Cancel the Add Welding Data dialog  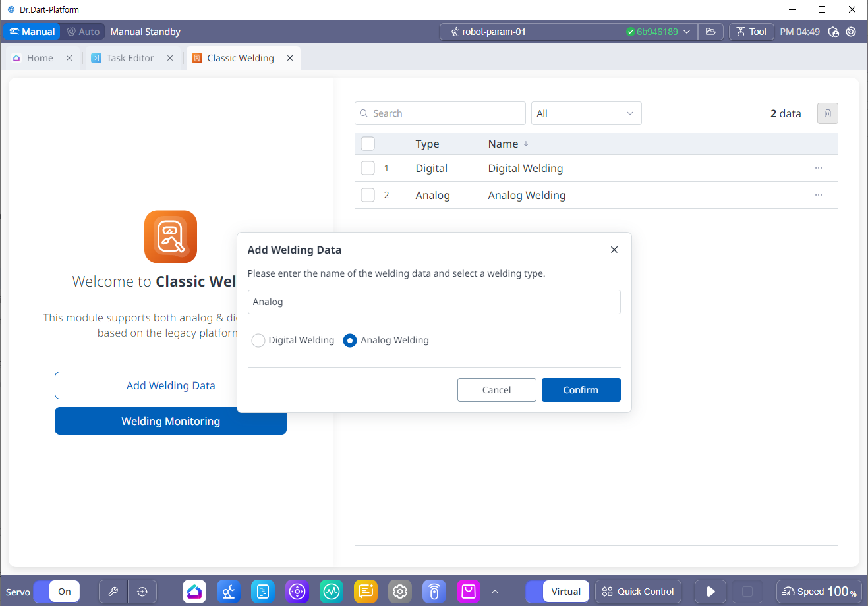496,390
